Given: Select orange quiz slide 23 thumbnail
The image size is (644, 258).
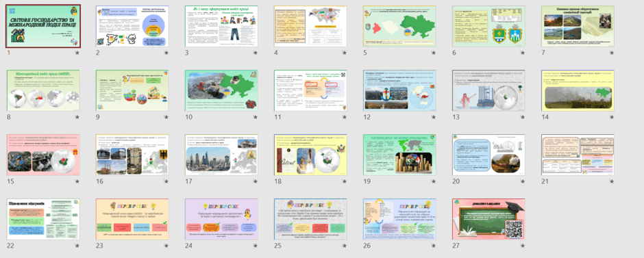Looking at the screenshot, I should 132,219.
